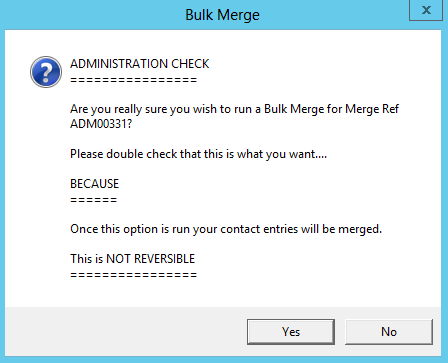This screenshot has height=363, width=448.
Task: Click the 'Please double check' line
Action: 198,154
